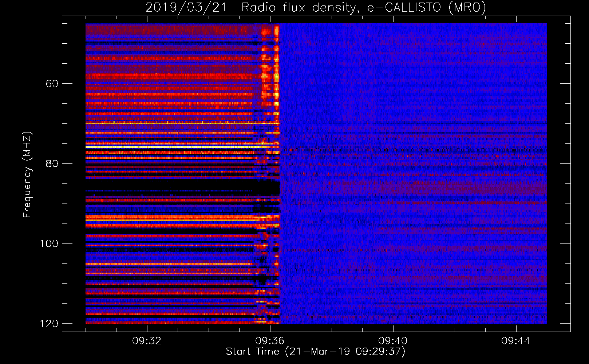Click the '09:44' time tick label
589x364 pixels.
coord(516,341)
